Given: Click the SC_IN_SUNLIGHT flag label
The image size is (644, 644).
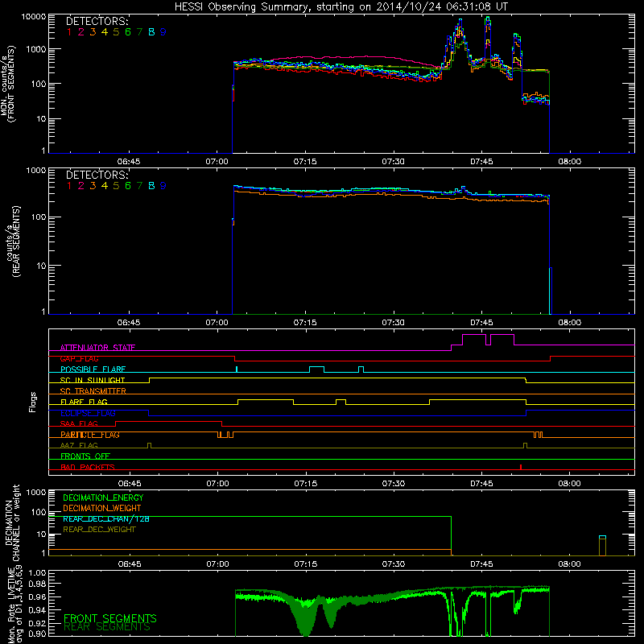Looking at the screenshot, I should pyautogui.click(x=93, y=380).
